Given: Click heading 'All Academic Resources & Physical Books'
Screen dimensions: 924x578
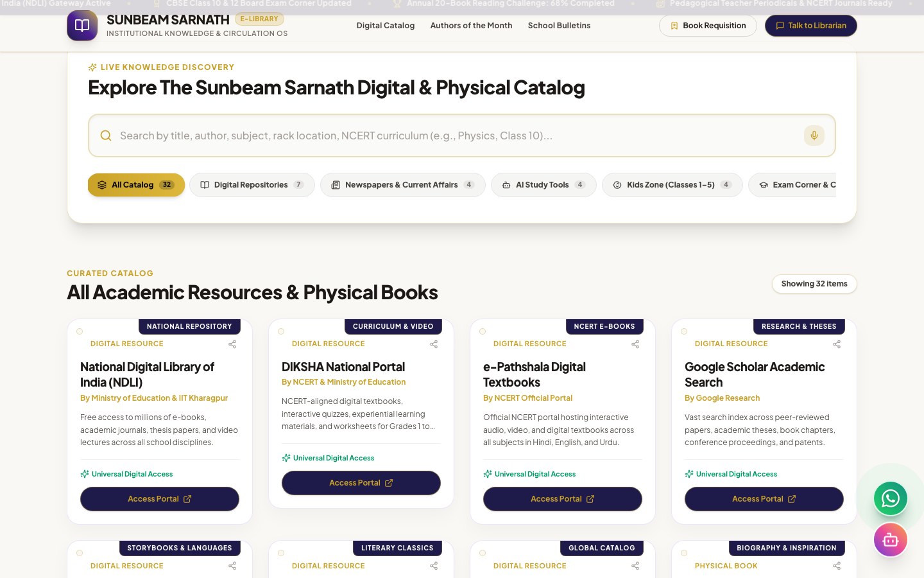Looking at the screenshot, I should (252, 293).
